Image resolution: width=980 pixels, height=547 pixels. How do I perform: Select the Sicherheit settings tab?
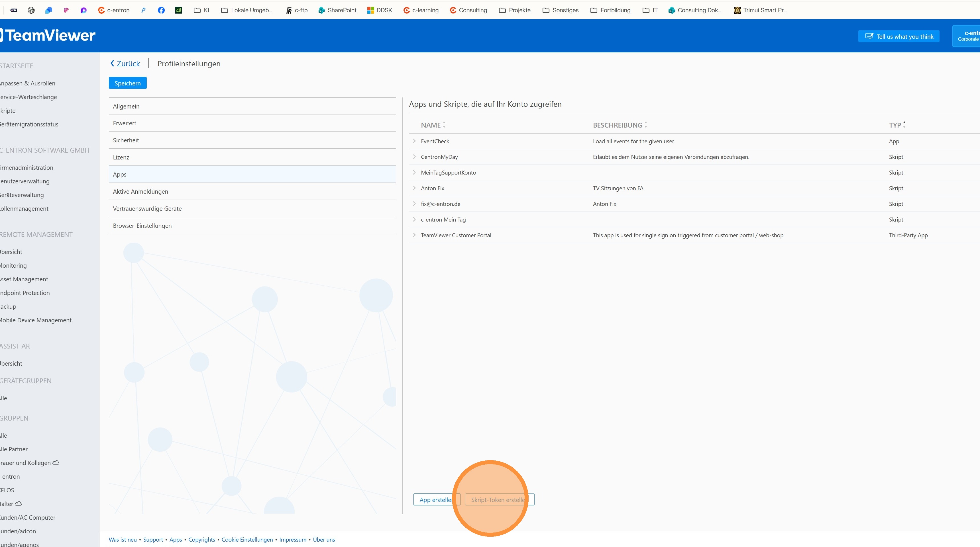[x=126, y=140]
